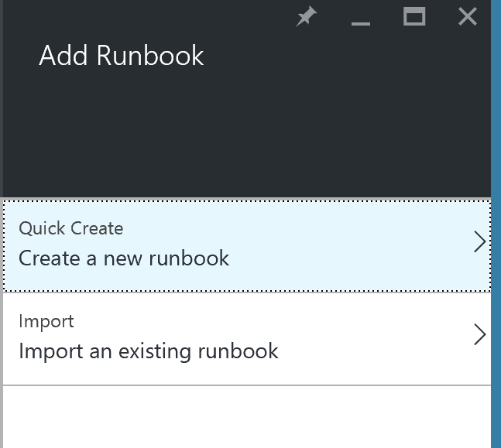Image resolution: width=501 pixels, height=448 pixels.
Task: Expand chevron on Import row
Action: pos(479,334)
